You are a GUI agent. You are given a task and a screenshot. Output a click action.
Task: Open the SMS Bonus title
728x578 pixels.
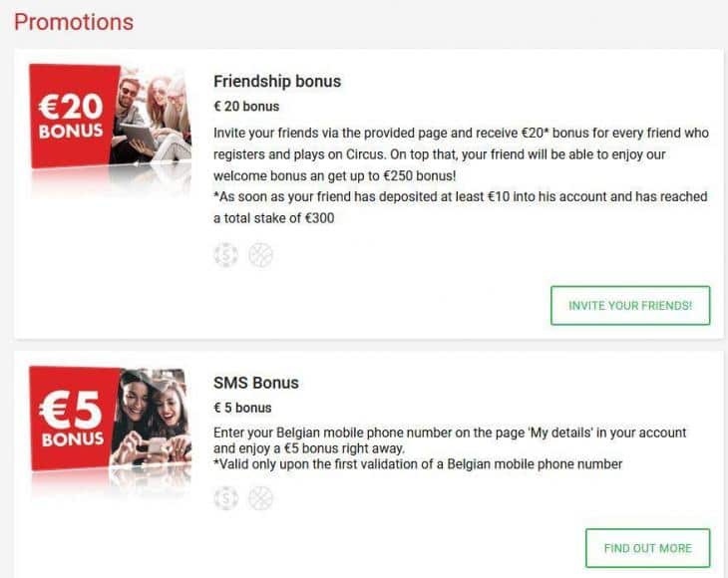pyautogui.click(x=256, y=383)
